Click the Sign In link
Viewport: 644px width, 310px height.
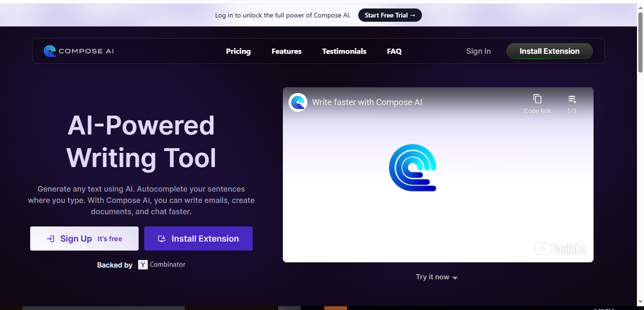click(478, 51)
